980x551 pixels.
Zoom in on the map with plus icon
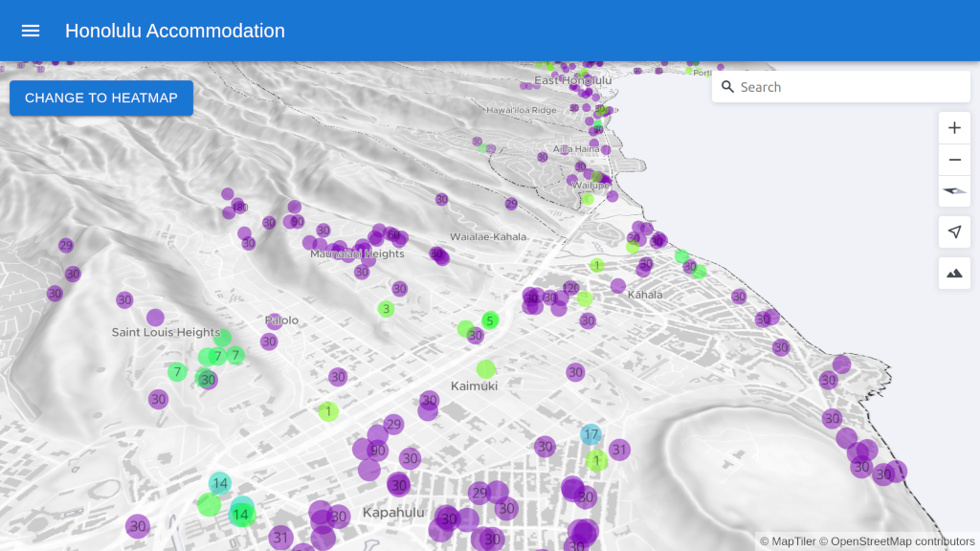[x=953, y=127]
